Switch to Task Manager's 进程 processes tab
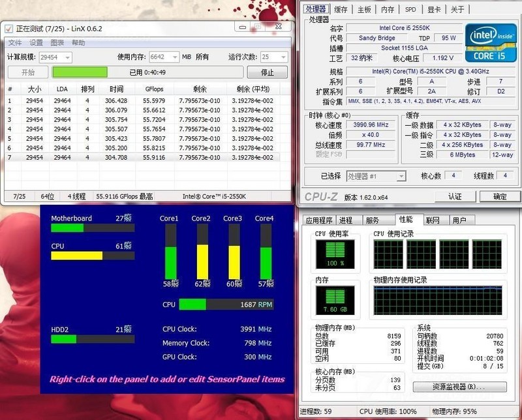The width and height of the screenshot is (522, 420). point(346,220)
